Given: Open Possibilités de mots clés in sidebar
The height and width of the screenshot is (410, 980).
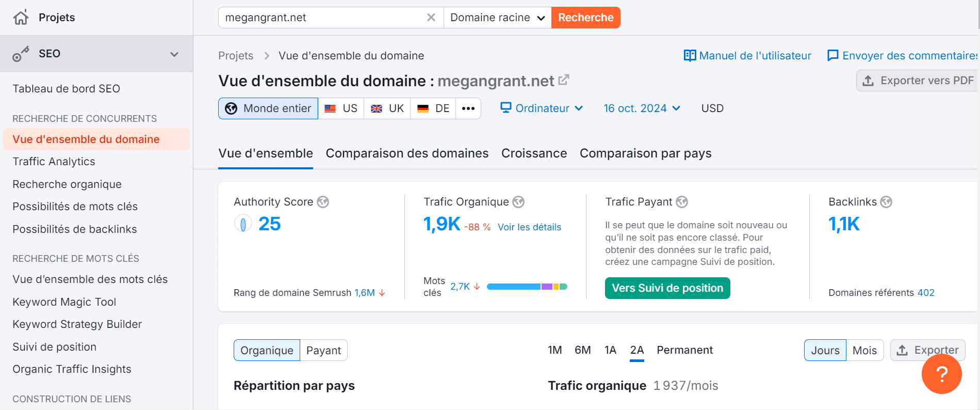Looking at the screenshot, I should [75, 207].
